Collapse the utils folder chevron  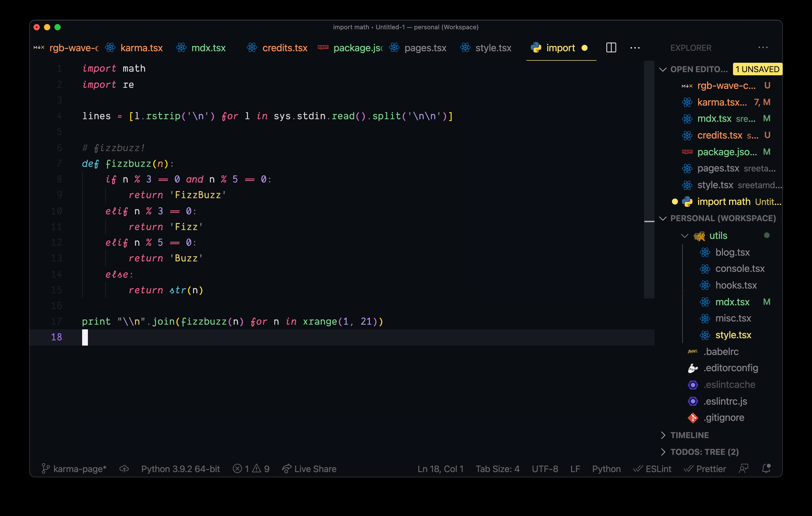[684, 236]
